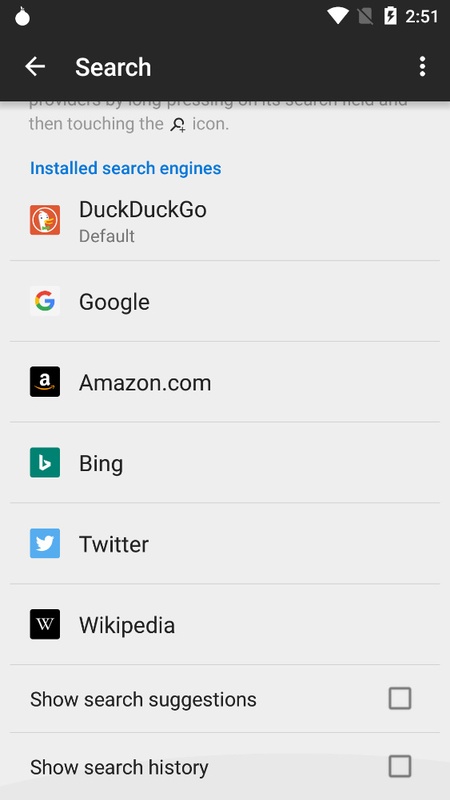Image resolution: width=450 pixels, height=800 pixels.
Task: Tap the back arrow icon
Action: (x=35, y=67)
